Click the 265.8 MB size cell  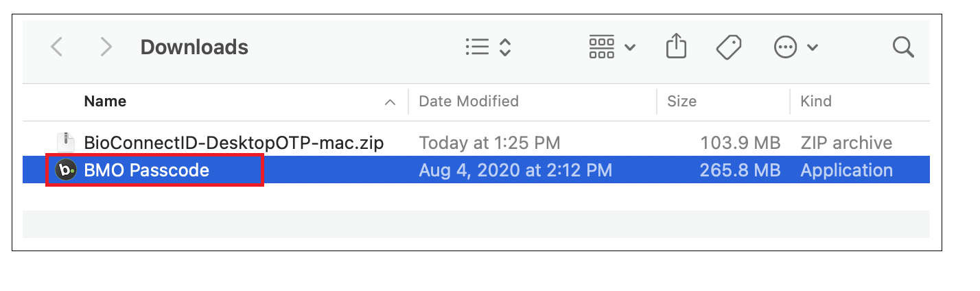(x=740, y=170)
